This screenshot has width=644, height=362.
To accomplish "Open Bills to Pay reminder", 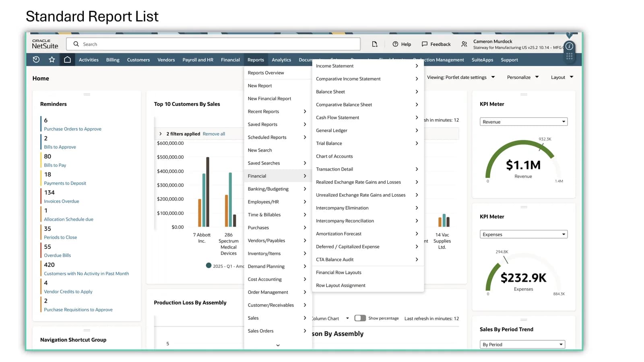I will (x=55, y=165).
